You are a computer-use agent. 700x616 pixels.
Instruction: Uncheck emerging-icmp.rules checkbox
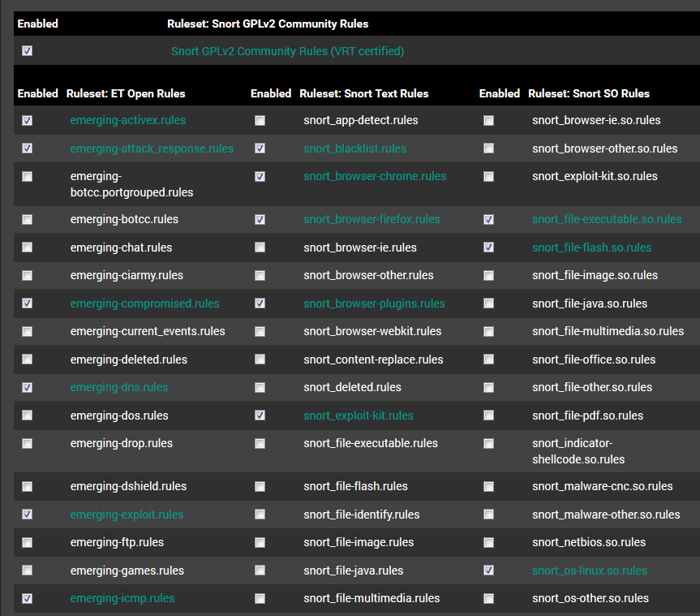(x=28, y=598)
